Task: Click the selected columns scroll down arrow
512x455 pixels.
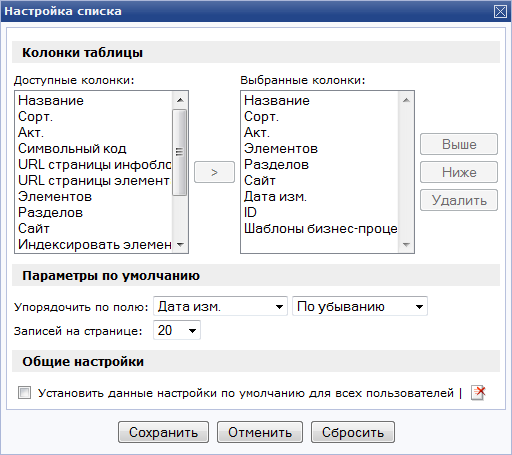Action: (x=406, y=245)
